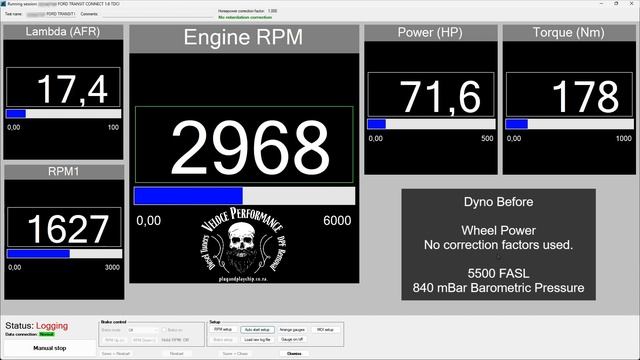Click the Logging status text
Screen dimensions: 640x360
click(x=52, y=326)
